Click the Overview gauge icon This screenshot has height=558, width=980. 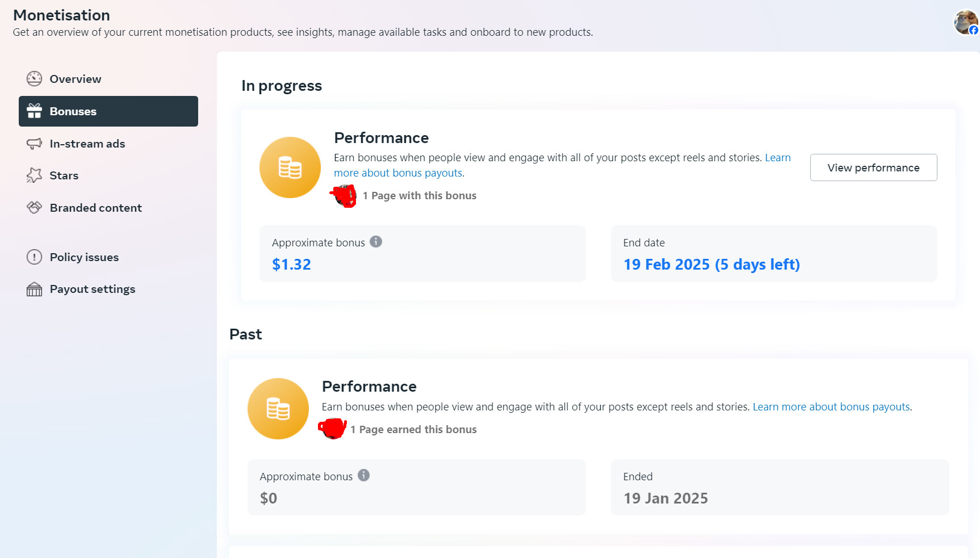point(34,79)
